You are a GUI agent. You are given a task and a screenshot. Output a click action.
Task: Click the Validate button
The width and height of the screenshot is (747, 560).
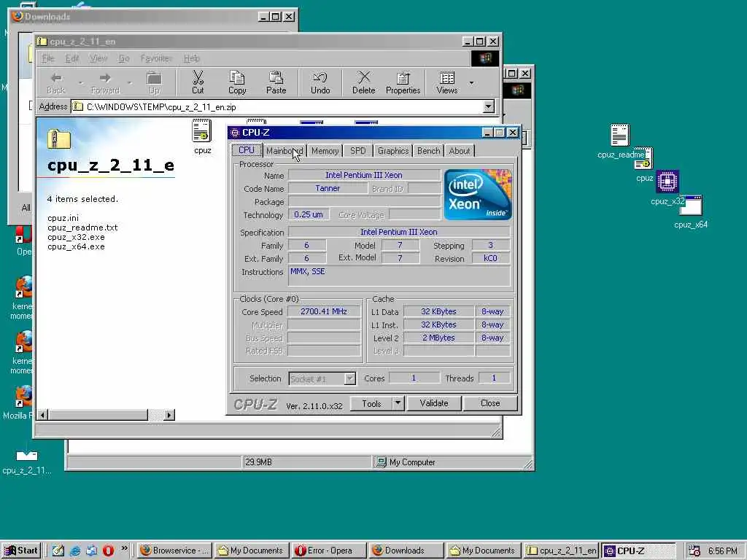click(x=434, y=403)
